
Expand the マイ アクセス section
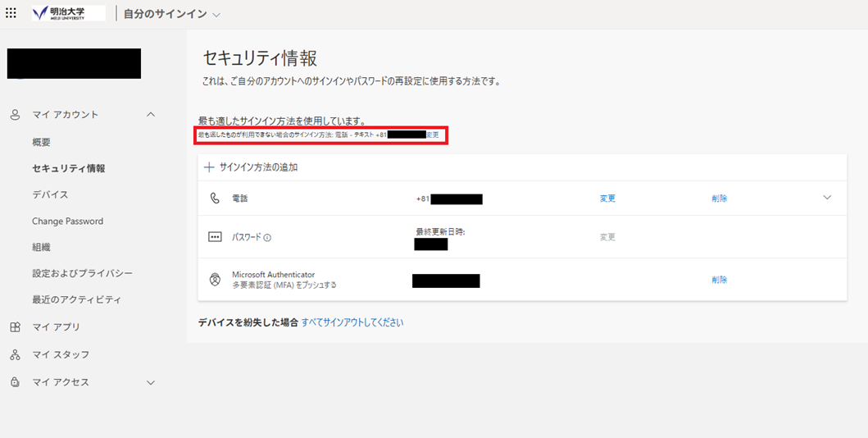[151, 382]
